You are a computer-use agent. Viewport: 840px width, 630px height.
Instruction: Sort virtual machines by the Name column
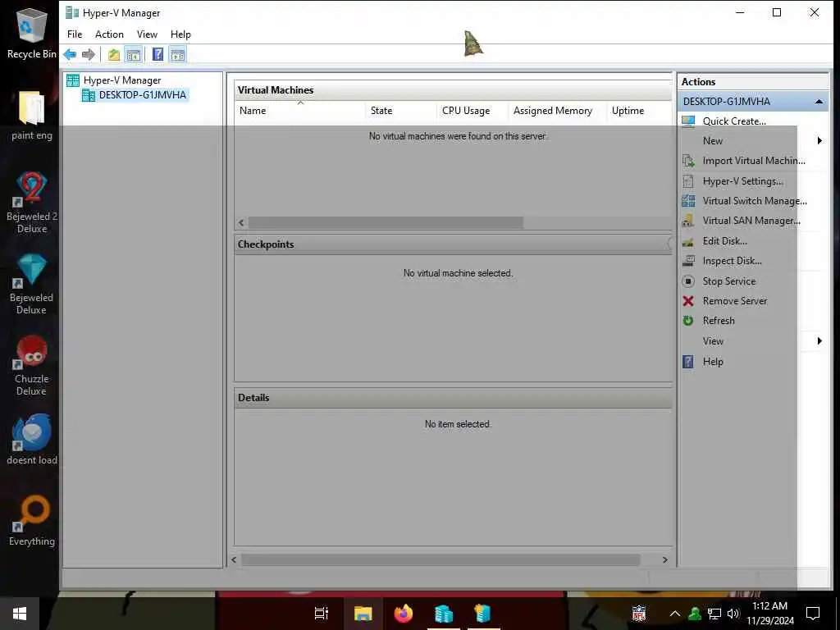coord(300,111)
